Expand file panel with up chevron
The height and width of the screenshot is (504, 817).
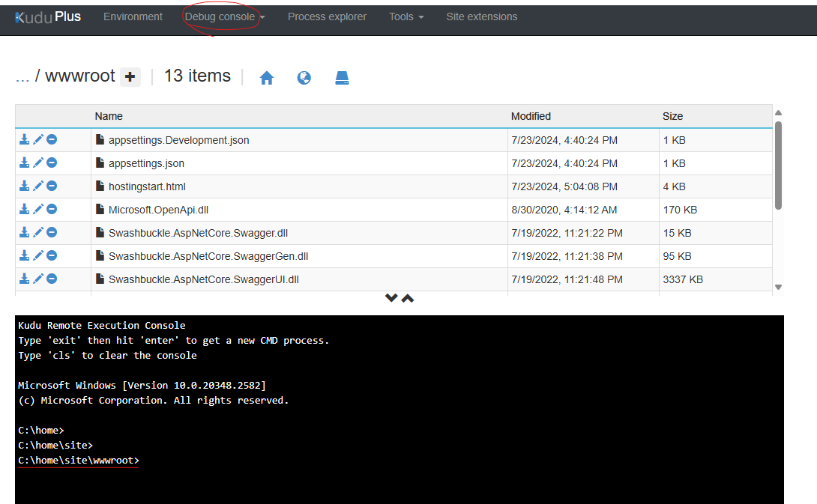pos(408,298)
